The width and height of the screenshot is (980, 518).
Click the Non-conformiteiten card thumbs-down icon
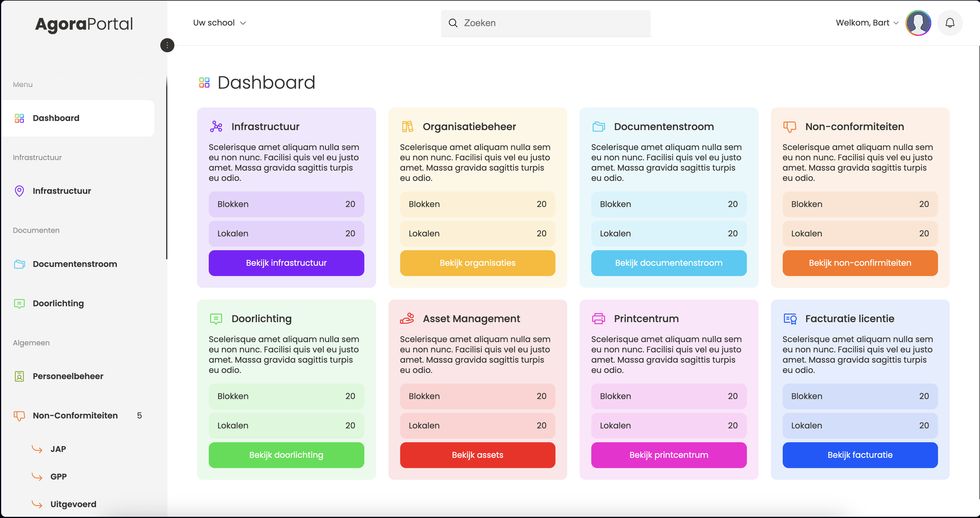pyautogui.click(x=789, y=127)
